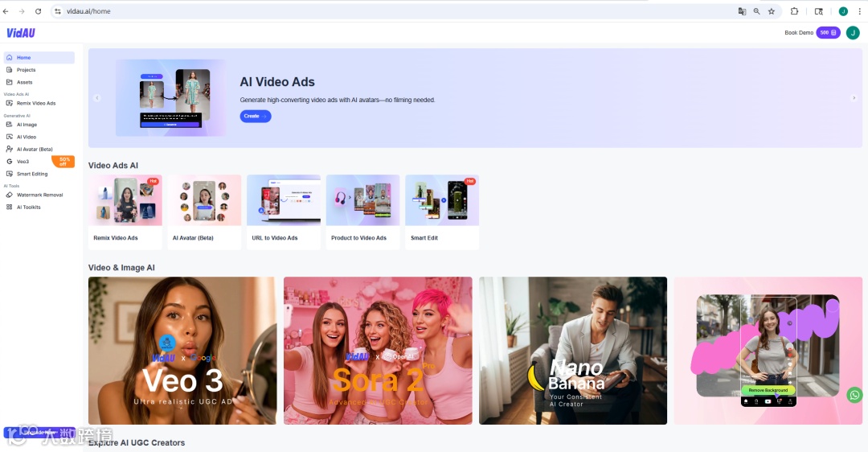This screenshot has width=868, height=452.
Task: Open Watermark Removal in sidebar
Action: pos(39,195)
